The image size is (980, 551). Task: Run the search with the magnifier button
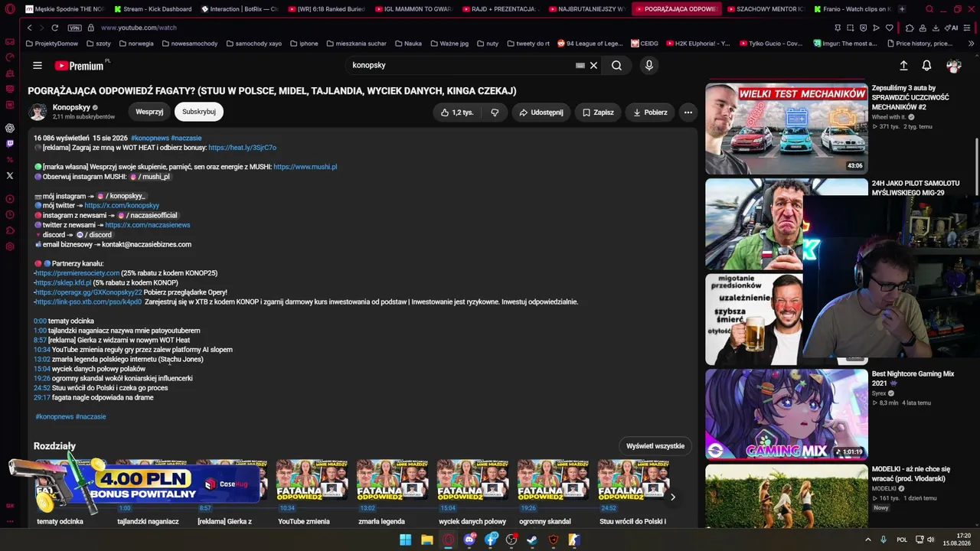coord(616,66)
